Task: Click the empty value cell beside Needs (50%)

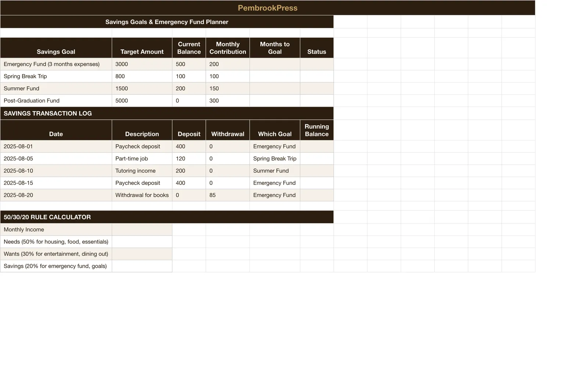Action: coord(142,241)
